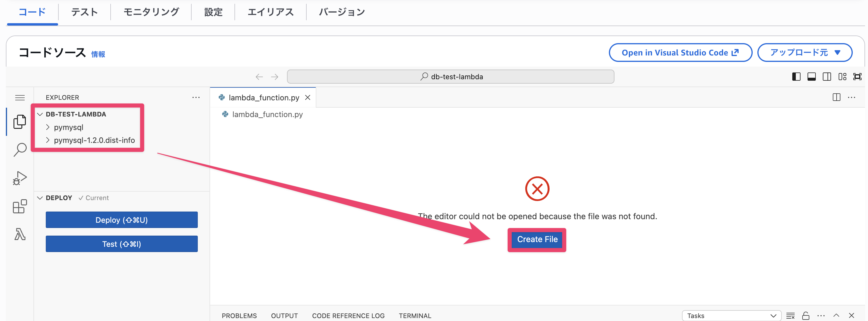This screenshot has height=321, width=868.
Task: Open the AWS Lambda icon in sidebar
Action: click(20, 234)
